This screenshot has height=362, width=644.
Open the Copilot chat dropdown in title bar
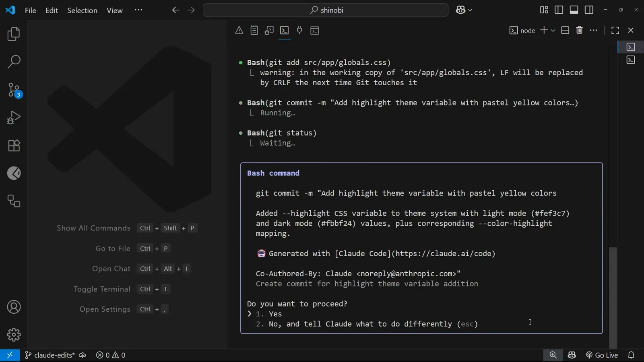(x=464, y=10)
